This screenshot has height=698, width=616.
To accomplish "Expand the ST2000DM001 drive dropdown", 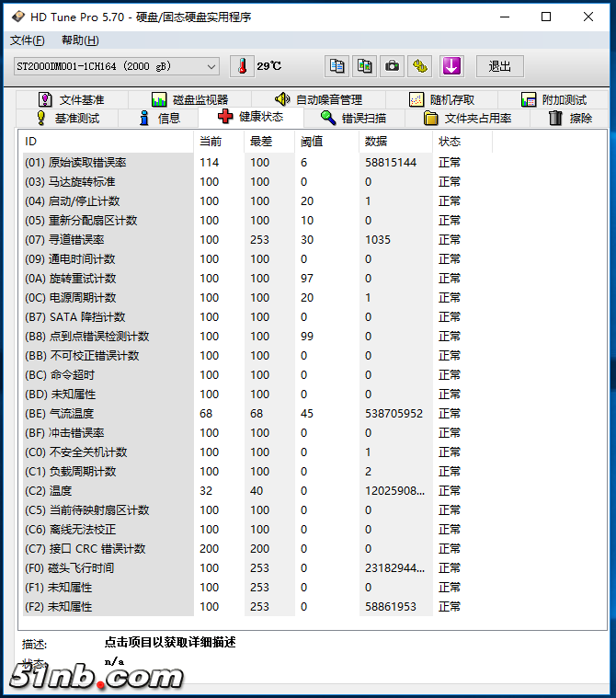I will tap(211, 66).
